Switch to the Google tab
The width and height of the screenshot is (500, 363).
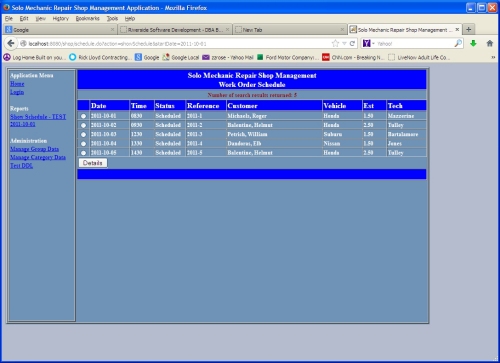pos(60,30)
